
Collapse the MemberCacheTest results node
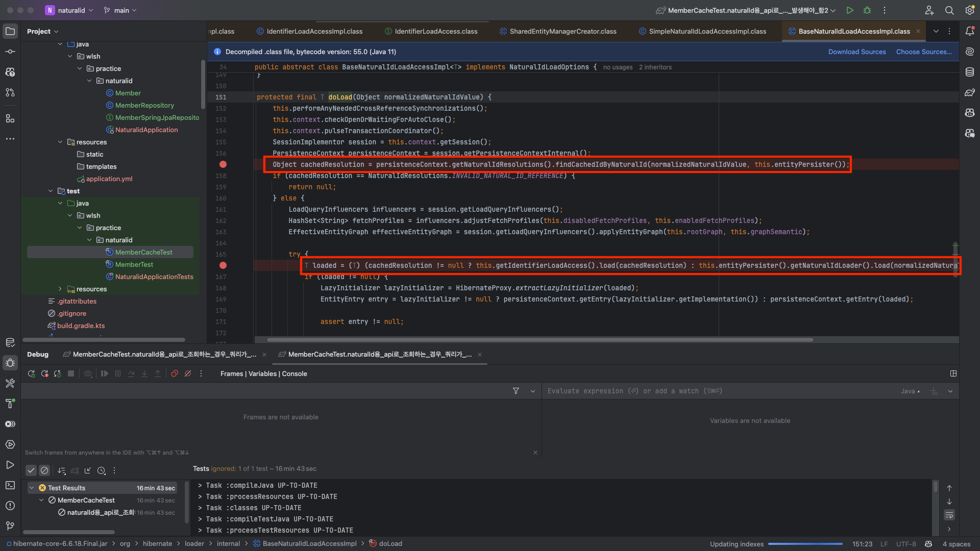[x=41, y=500]
